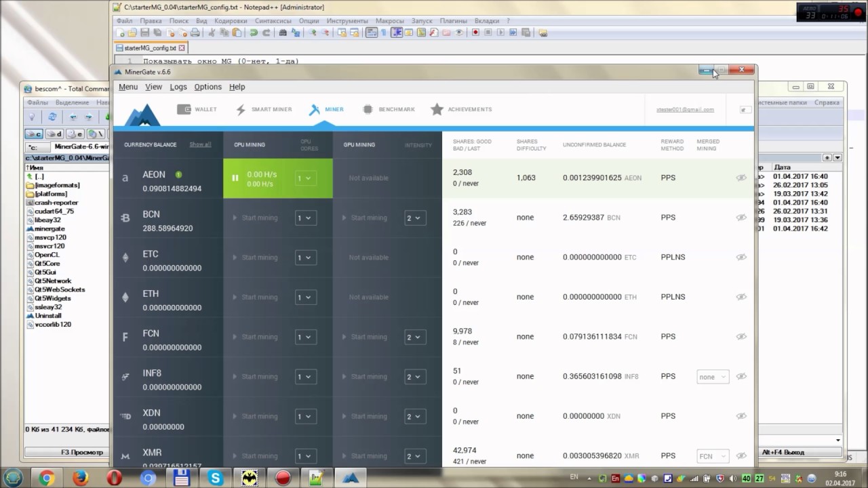Toggle visibility eye for ETH row
This screenshot has height=488, width=868.
click(741, 297)
